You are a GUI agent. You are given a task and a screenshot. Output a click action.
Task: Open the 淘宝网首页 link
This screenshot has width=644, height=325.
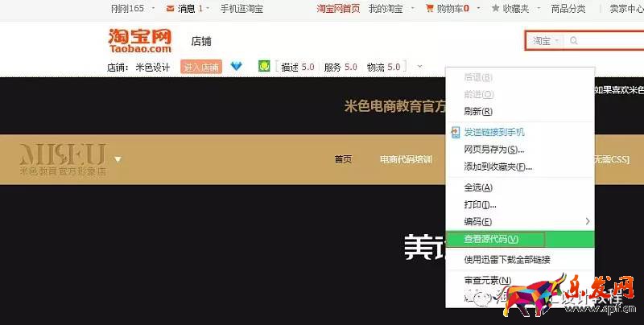(337, 9)
